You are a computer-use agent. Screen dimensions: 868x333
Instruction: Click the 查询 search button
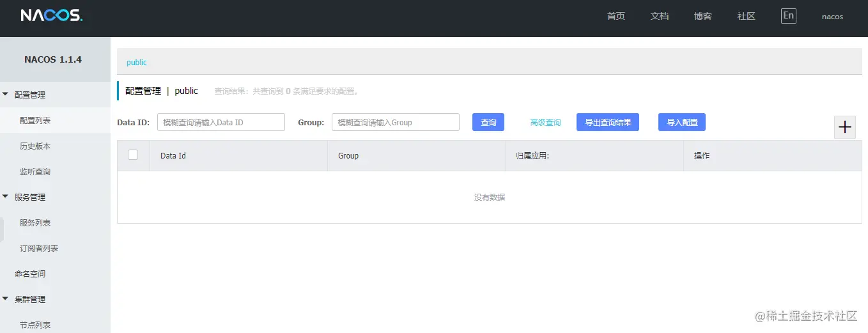pyautogui.click(x=488, y=122)
